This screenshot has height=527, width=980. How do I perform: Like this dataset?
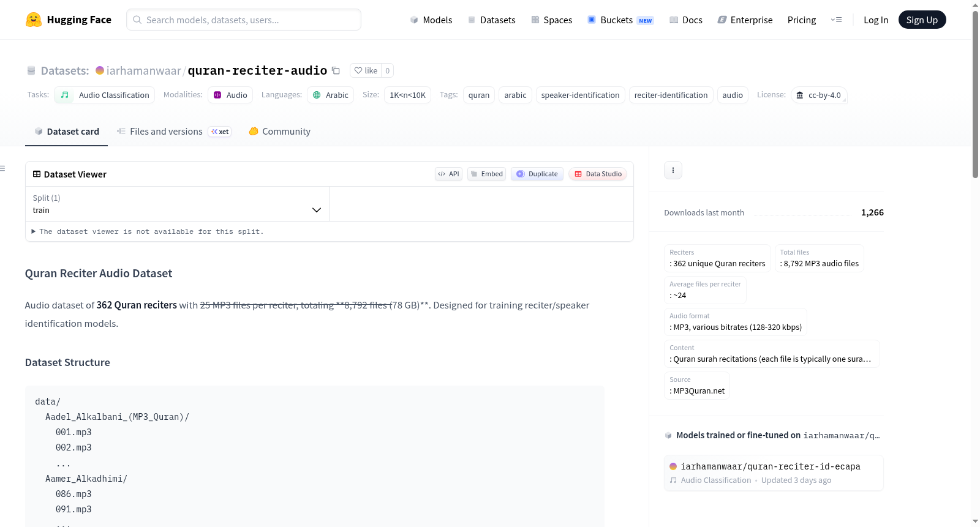tap(366, 70)
